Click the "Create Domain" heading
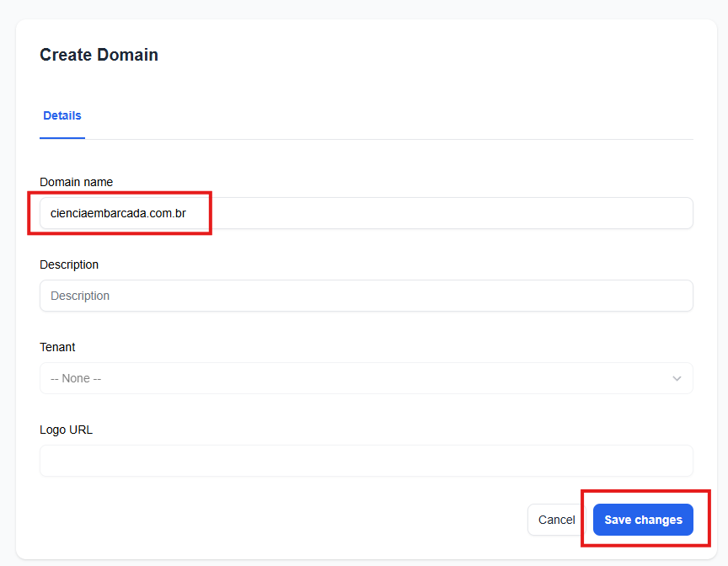Screen dimensions: 728x566 99,55
